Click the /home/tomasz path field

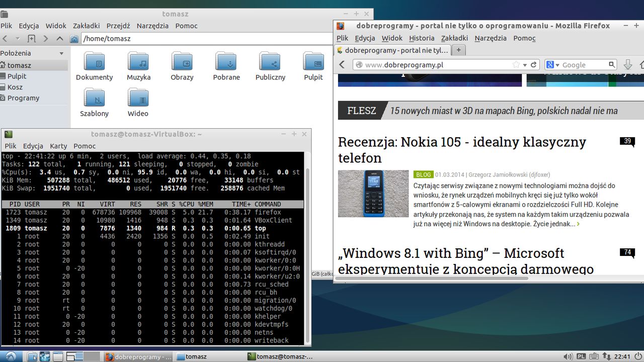pyautogui.click(x=206, y=39)
